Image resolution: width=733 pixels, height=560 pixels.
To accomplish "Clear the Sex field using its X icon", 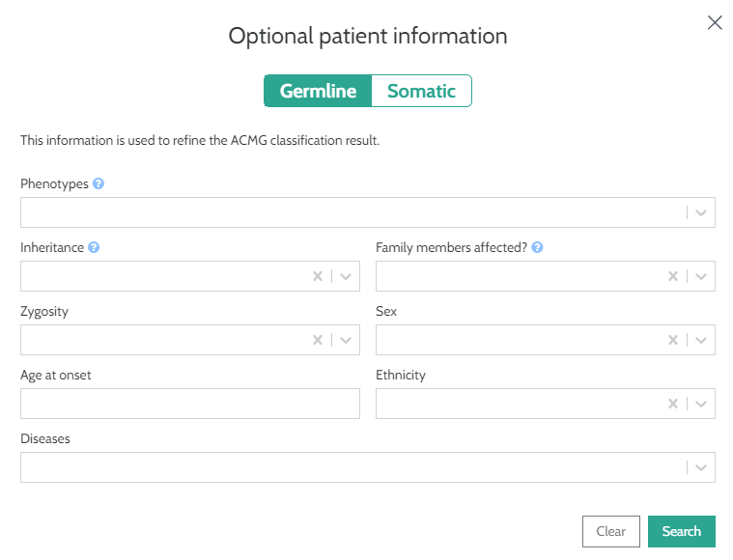I will [x=673, y=340].
